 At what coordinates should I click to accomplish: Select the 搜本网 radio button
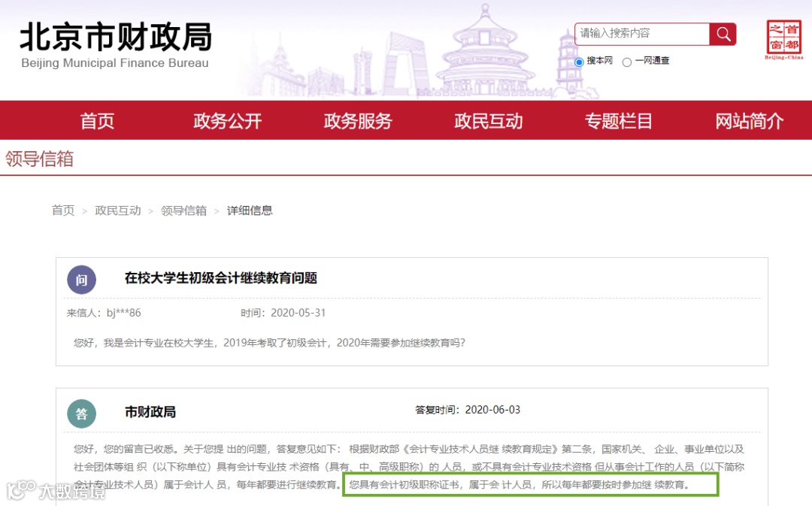pyautogui.click(x=579, y=62)
